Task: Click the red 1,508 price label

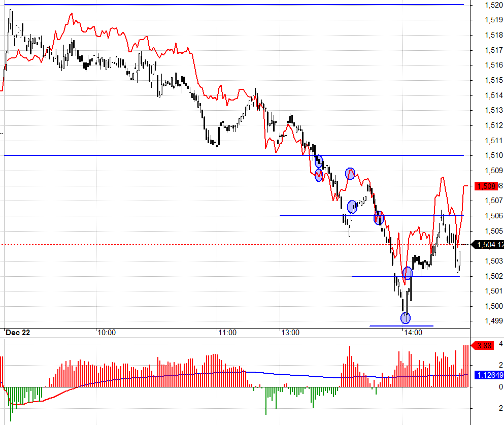Action: (x=485, y=186)
